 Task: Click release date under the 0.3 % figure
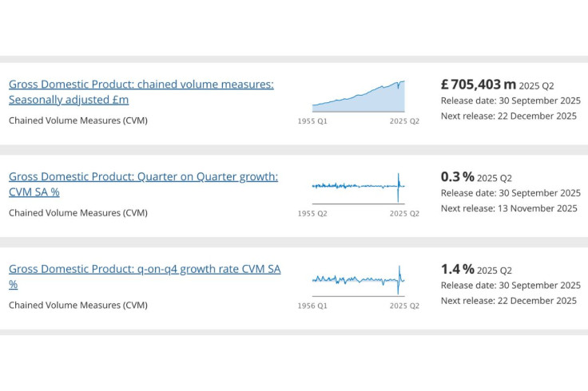pyautogui.click(x=511, y=193)
